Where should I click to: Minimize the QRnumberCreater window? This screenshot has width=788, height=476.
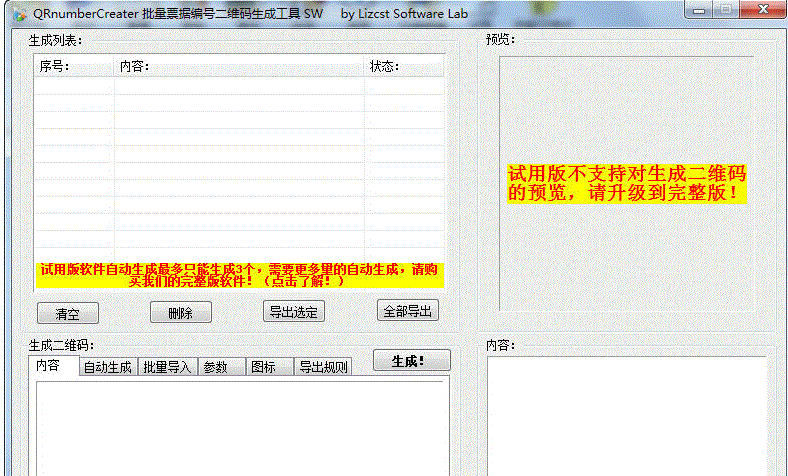point(699,10)
